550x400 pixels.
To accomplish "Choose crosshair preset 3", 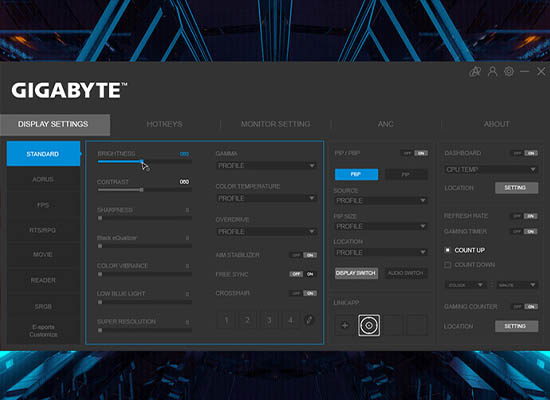I will 269,320.
